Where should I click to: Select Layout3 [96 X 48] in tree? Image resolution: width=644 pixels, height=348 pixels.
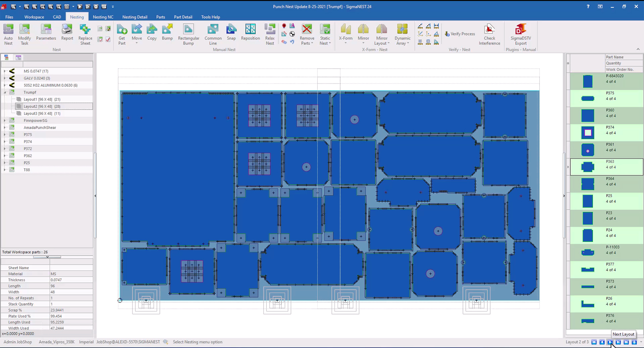pos(42,113)
